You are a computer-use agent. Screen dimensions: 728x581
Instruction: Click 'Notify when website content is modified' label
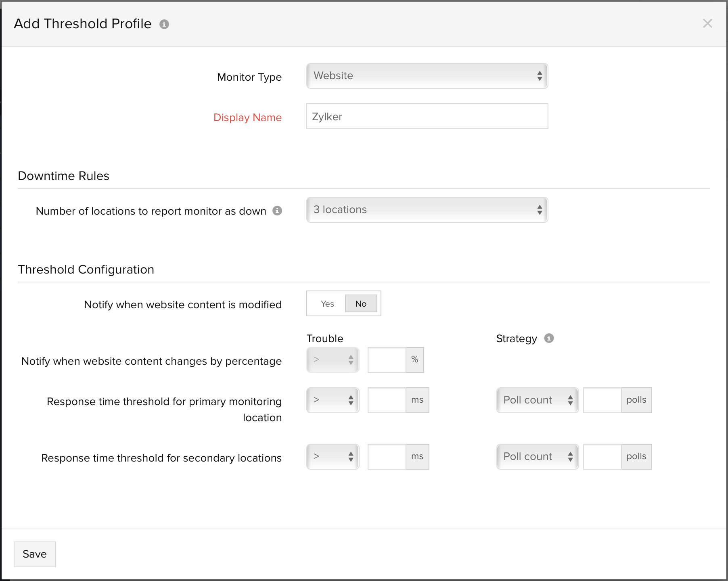point(183,305)
